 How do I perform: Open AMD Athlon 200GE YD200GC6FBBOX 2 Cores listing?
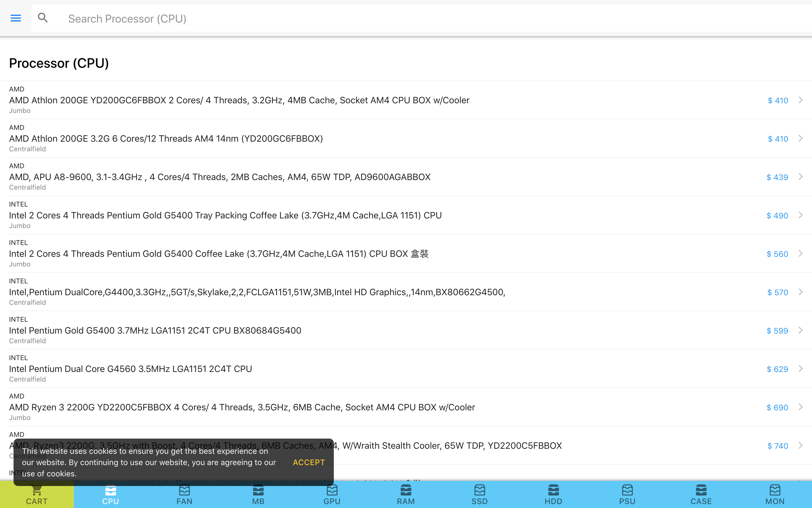[406, 100]
